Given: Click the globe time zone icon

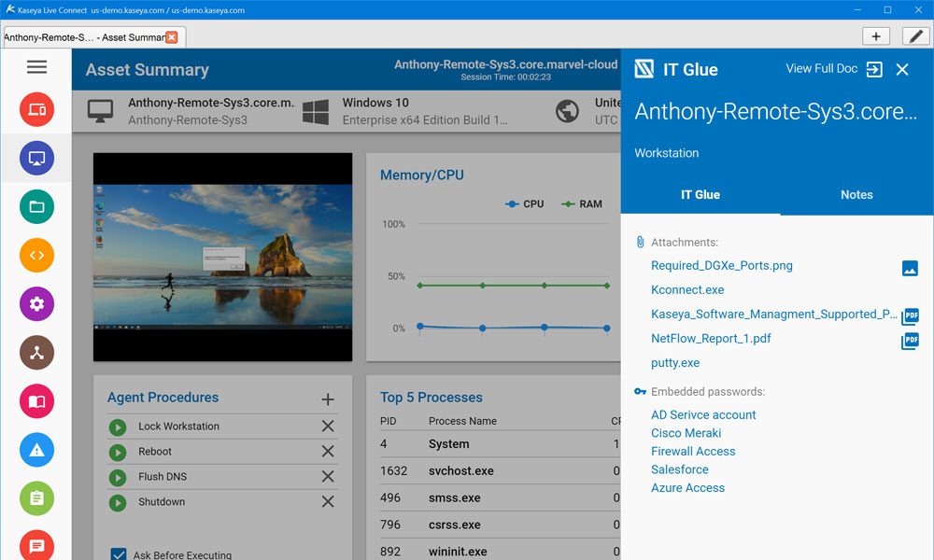Looking at the screenshot, I should pos(567,111).
